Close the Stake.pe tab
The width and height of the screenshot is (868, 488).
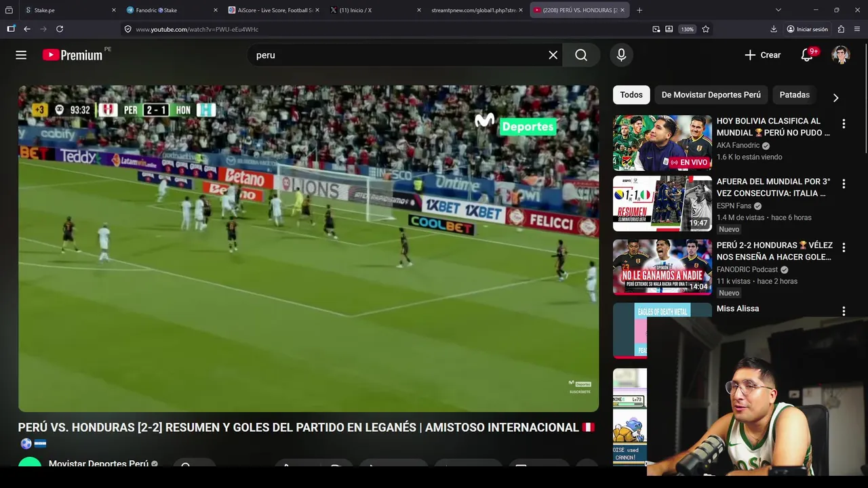tap(113, 10)
